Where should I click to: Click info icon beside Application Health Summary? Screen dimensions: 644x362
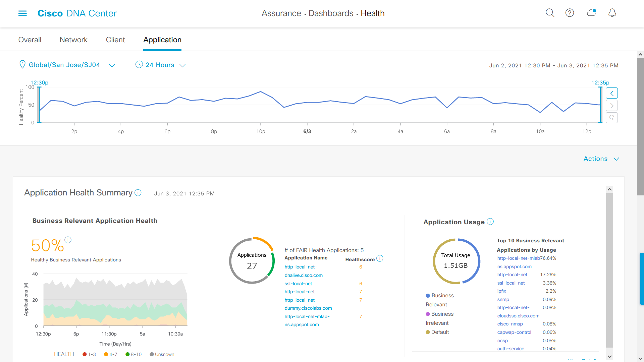pyautogui.click(x=138, y=193)
